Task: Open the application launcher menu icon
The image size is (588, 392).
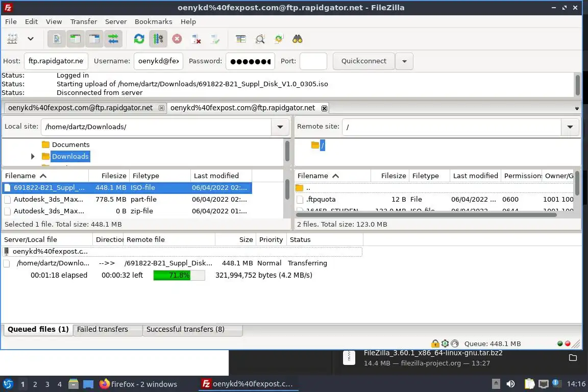Action: (x=8, y=384)
